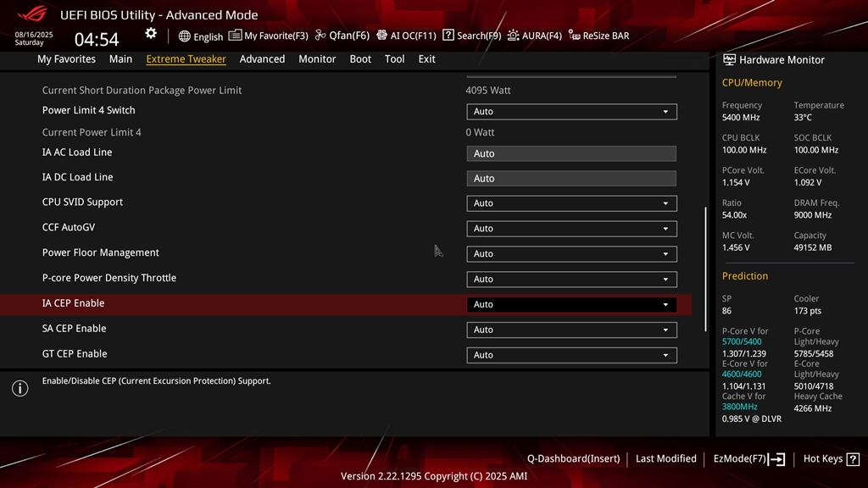Click the CPU/Memory section heading
Screen dimensions: 868x488
(752, 83)
